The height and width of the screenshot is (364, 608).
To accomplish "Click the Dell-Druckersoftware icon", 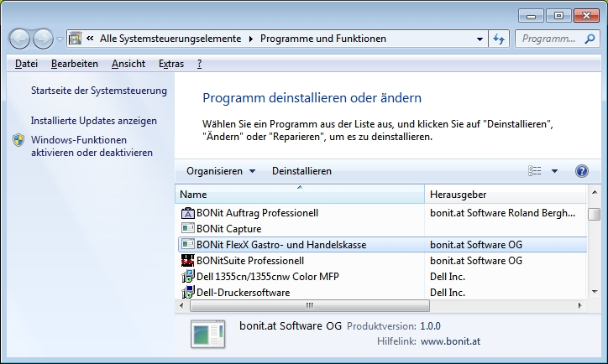I will (x=187, y=292).
